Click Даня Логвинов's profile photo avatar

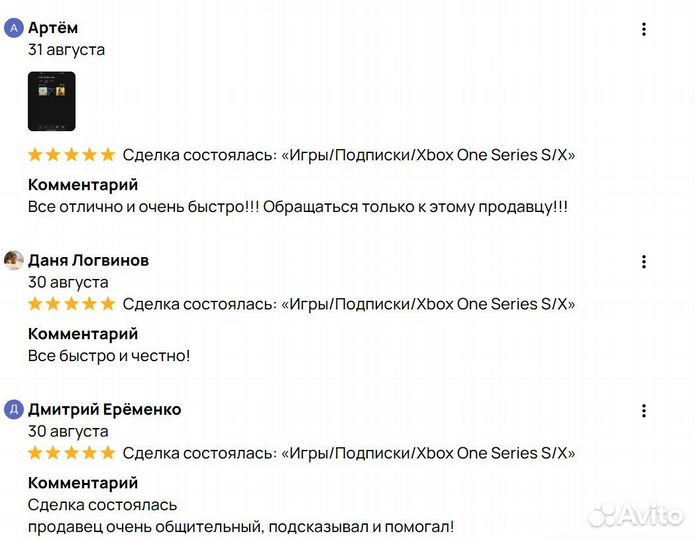click(x=14, y=261)
